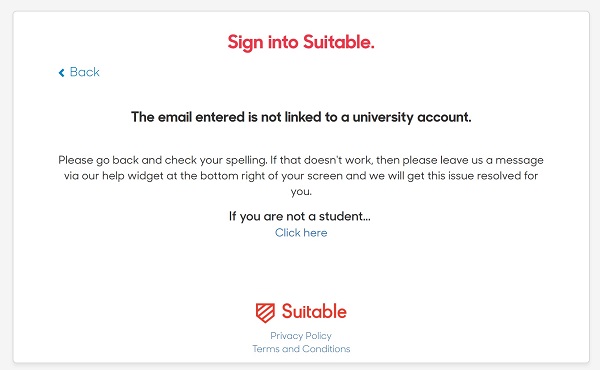This screenshot has width=600, height=370.
Task: Click the word Conditions in the footer link
Action: click(326, 349)
